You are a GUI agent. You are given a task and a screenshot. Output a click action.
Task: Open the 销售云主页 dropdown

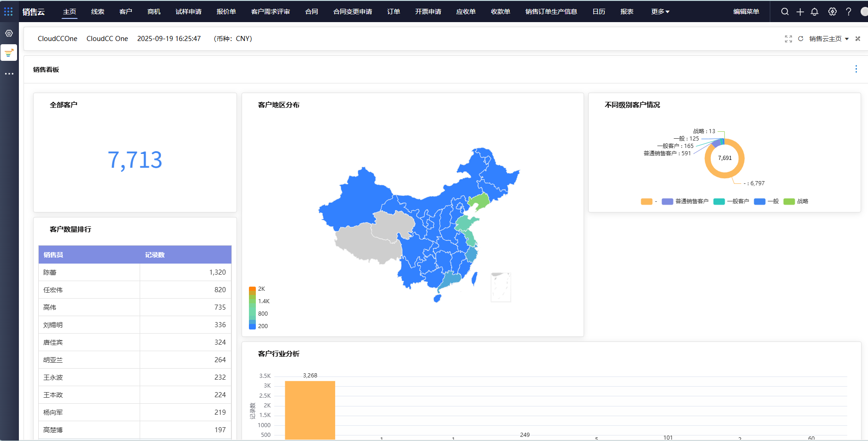(829, 39)
